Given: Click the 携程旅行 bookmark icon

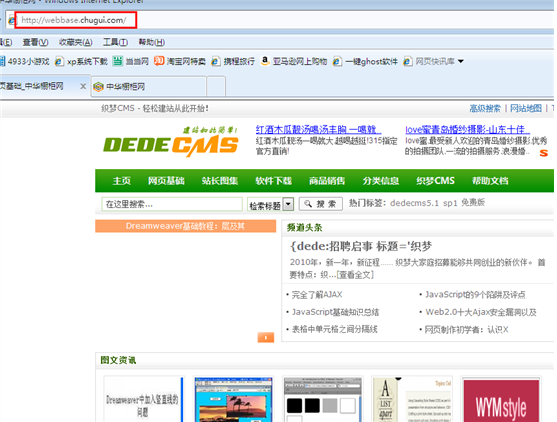Looking at the screenshot, I should [215, 61].
